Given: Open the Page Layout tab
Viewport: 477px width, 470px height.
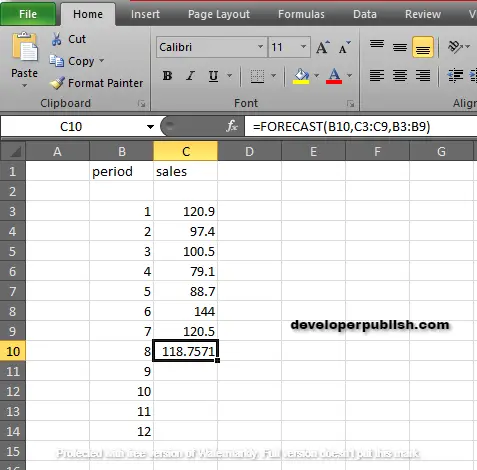Looking at the screenshot, I should 219,14.
